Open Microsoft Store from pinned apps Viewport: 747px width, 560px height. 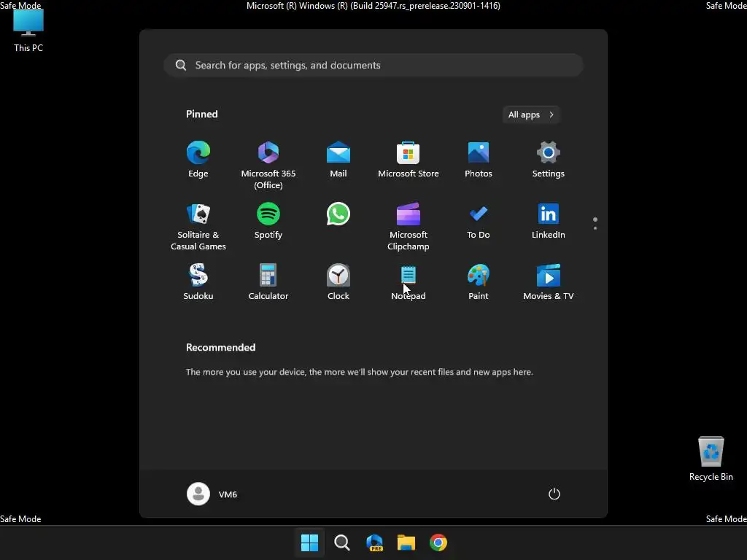coord(409,160)
